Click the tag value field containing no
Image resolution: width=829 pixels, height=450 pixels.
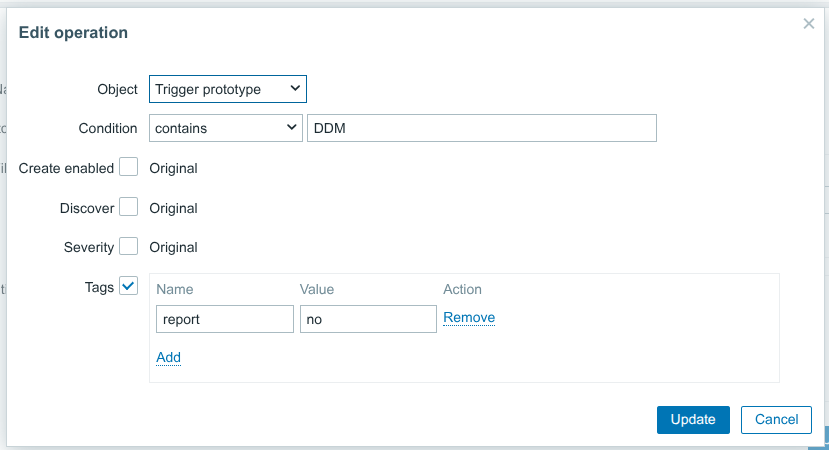click(368, 319)
